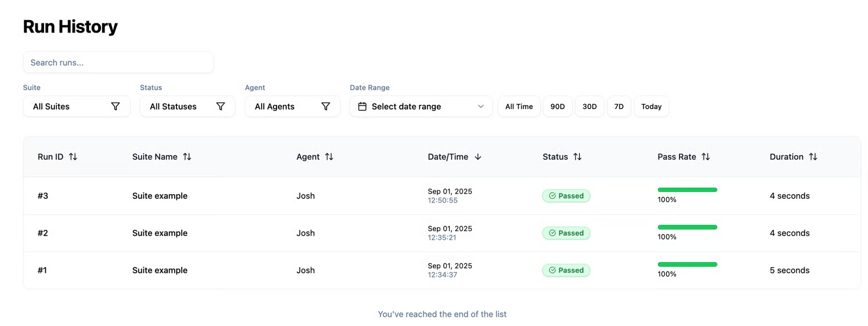Expand the Select date range chevron

tap(481, 106)
